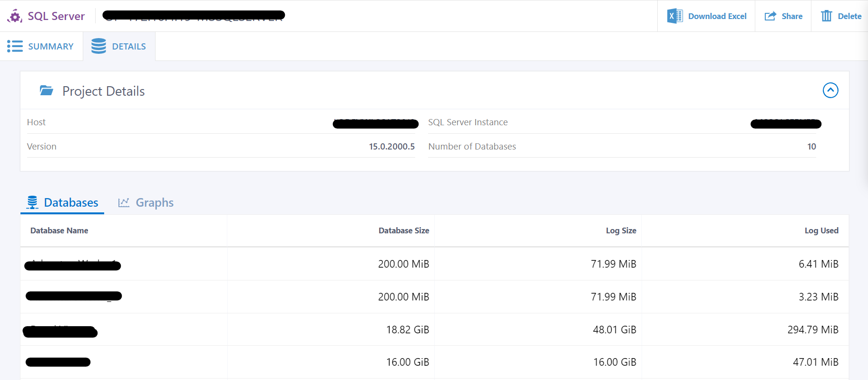Click the Graphs line chart icon

[x=124, y=203]
